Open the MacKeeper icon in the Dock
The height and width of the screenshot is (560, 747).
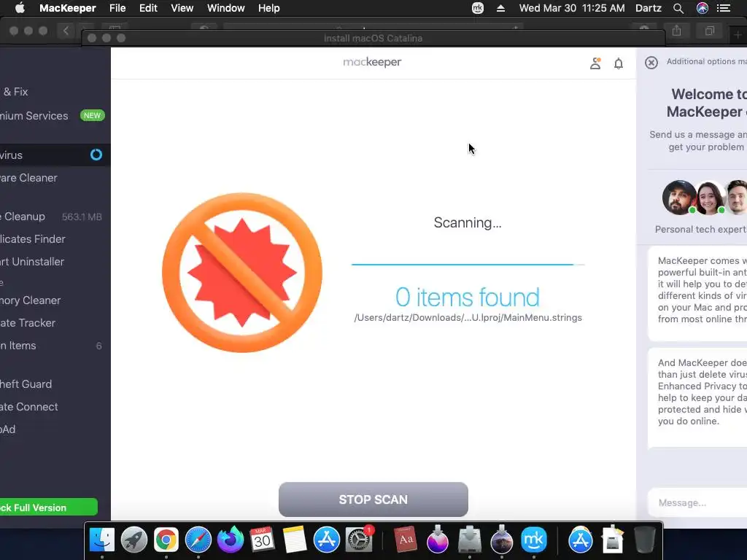click(533, 540)
